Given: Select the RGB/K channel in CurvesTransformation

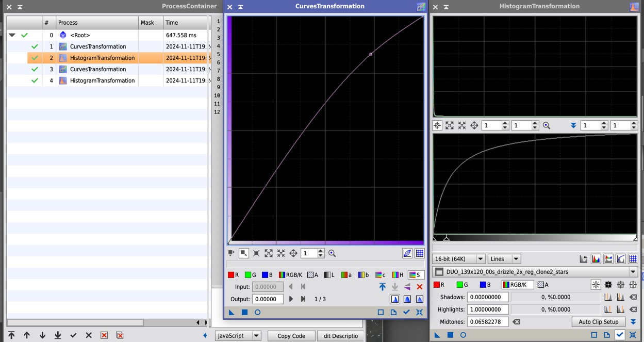Looking at the screenshot, I should tap(290, 275).
